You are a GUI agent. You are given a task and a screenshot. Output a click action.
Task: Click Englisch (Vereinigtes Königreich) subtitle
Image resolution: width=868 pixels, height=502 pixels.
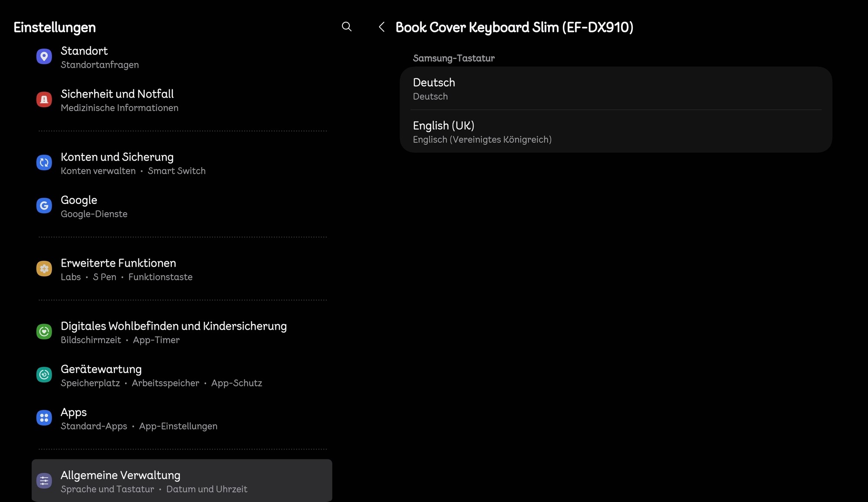pyautogui.click(x=482, y=140)
